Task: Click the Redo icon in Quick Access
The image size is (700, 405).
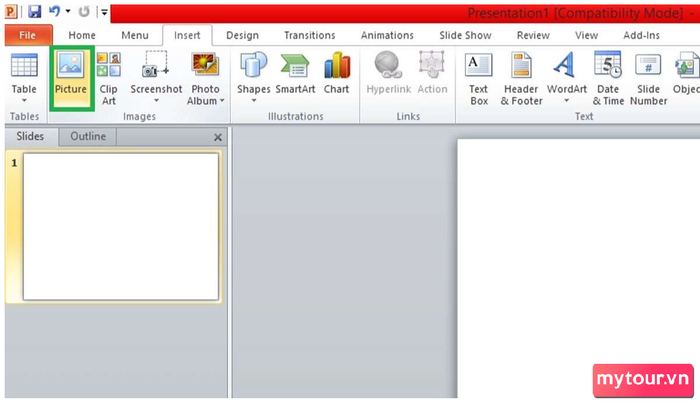Action: (84, 11)
